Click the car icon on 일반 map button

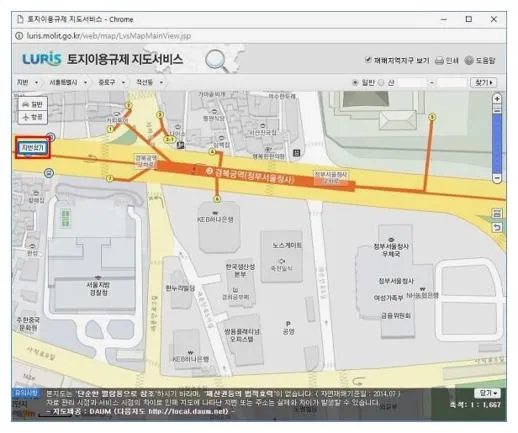pyautogui.click(x=26, y=104)
